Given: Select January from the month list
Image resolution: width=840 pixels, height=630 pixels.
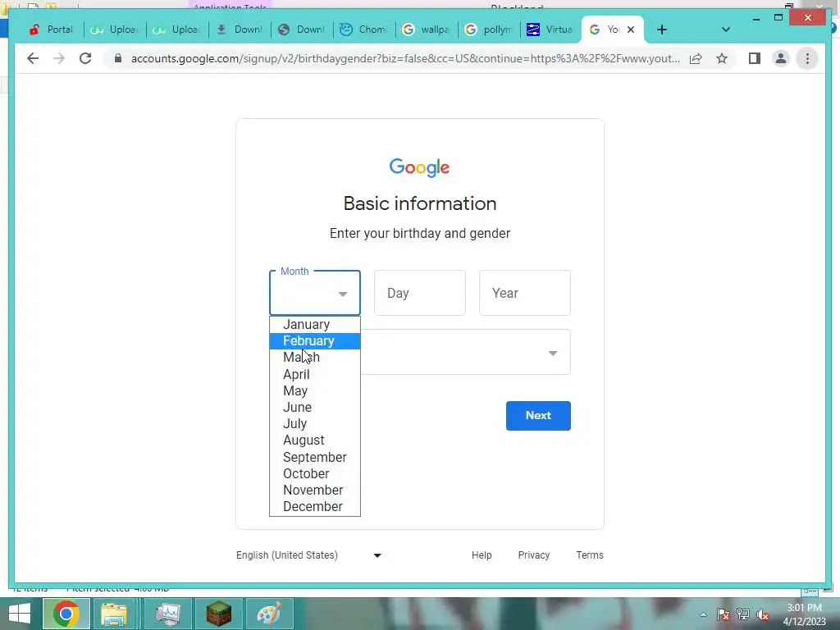Looking at the screenshot, I should (315, 325).
